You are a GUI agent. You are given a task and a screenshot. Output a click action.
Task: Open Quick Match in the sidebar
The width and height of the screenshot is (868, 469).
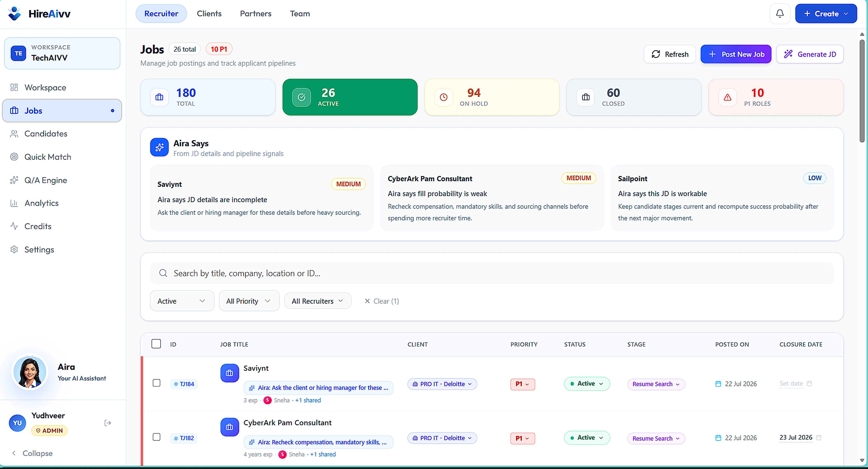pyautogui.click(x=62, y=157)
